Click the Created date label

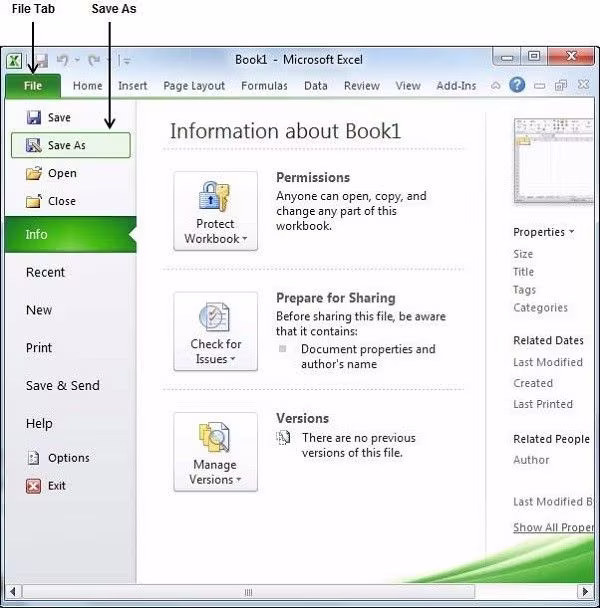pyautogui.click(x=533, y=383)
